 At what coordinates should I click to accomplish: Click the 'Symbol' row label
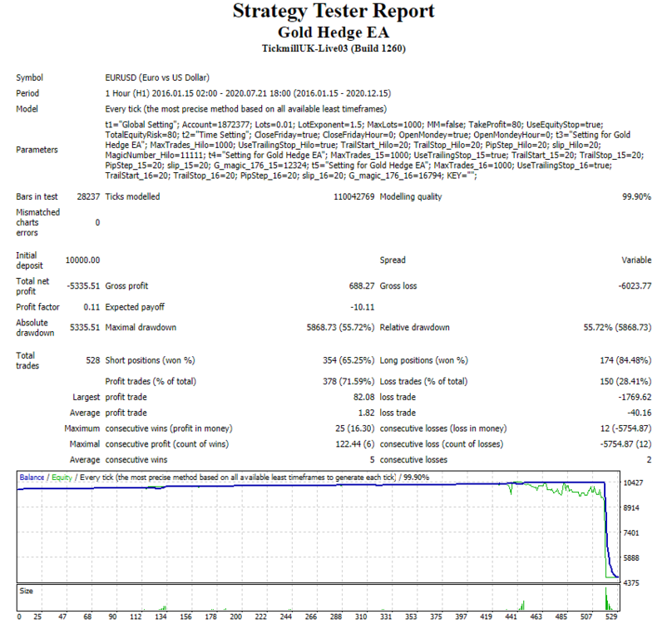point(30,77)
